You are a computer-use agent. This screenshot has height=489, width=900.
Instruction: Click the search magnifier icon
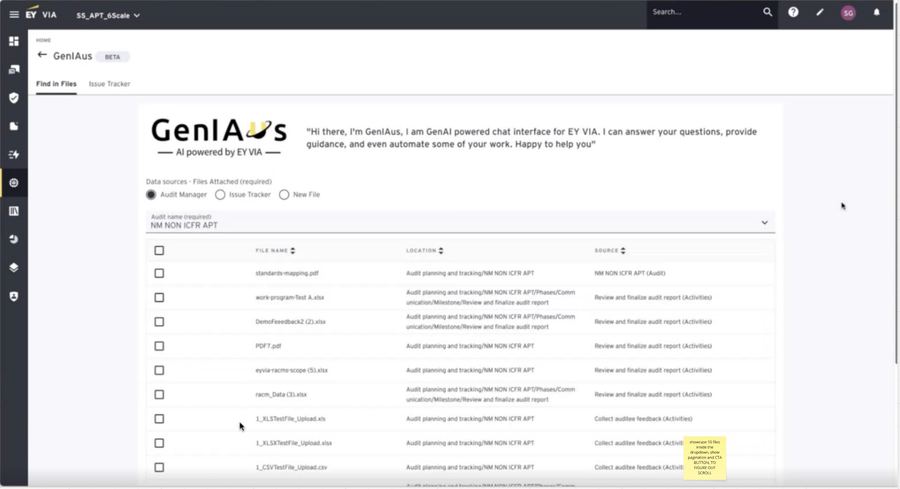click(767, 12)
